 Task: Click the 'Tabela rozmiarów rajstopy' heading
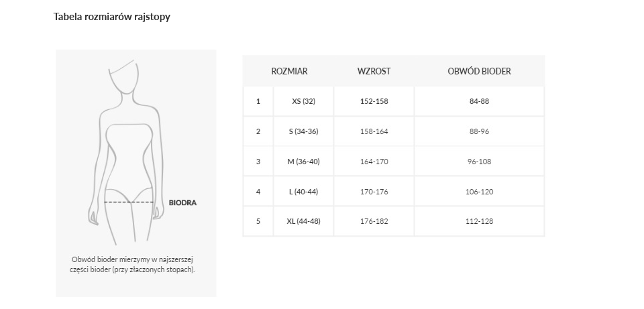112,17
